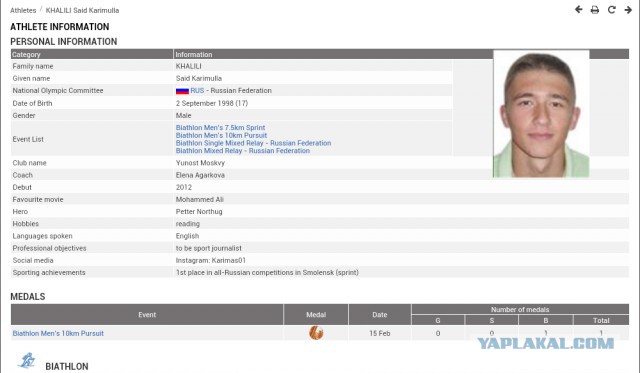Click gender value Male
640x373 pixels.
tap(184, 115)
